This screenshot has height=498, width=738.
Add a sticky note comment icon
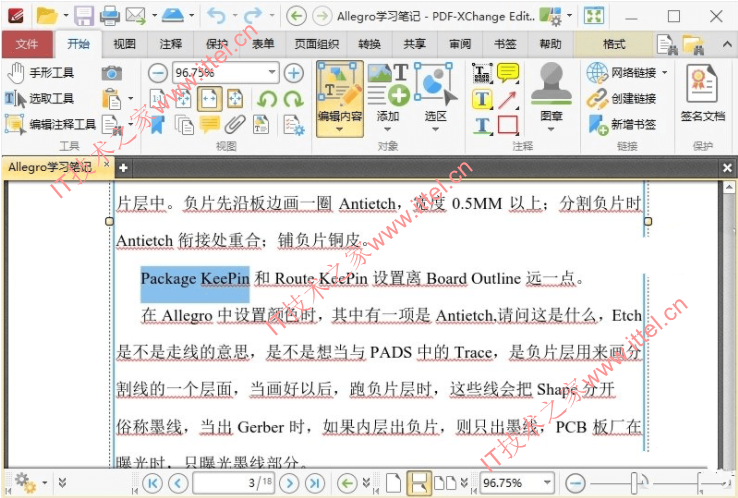508,73
